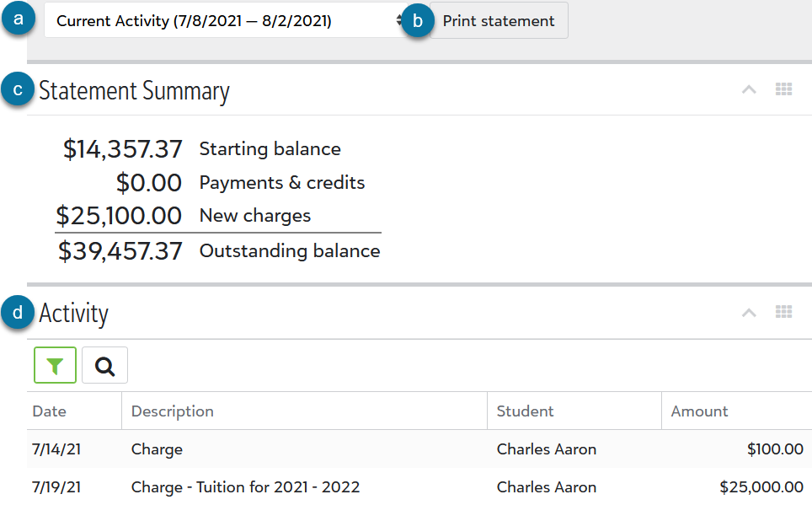Sort by the Amount column header
Image resolution: width=812 pixels, height=505 pixels.
click(x=701, y=411)
